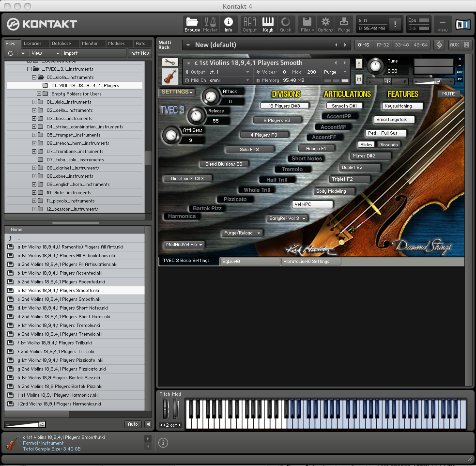This screenshot has height=466, width=476.
Task: Click the previous multi preset arrow
Action: pyautogui.click(x=336, y=45)
